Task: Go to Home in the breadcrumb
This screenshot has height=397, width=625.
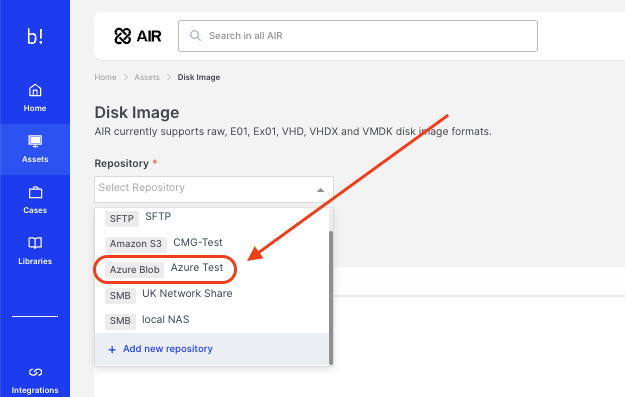Action: [105, 77]
